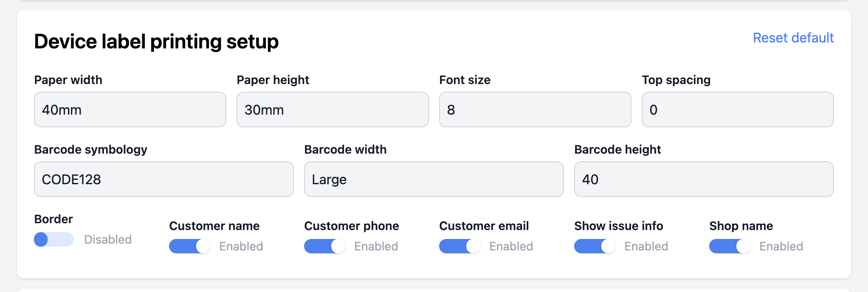Disable the Customer name toggle
The image size is (868, 292).
[189, 246]
